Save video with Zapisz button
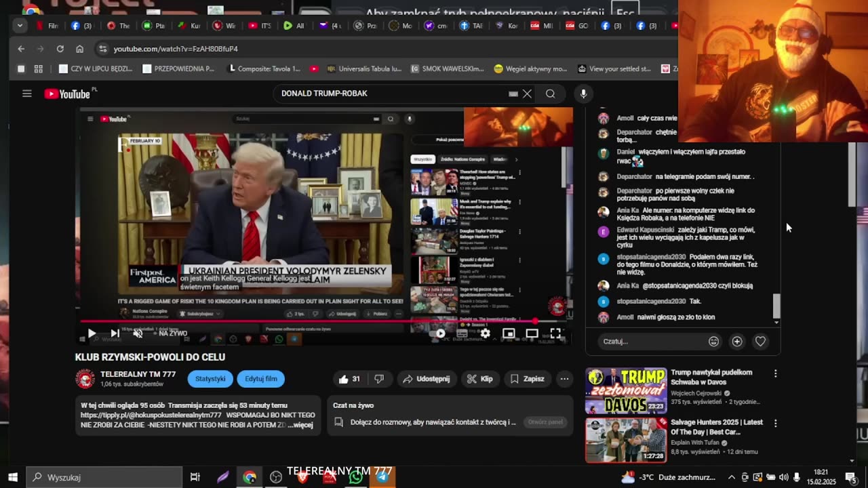This screenshot has height=488, width=868. (x=527, y=379)
